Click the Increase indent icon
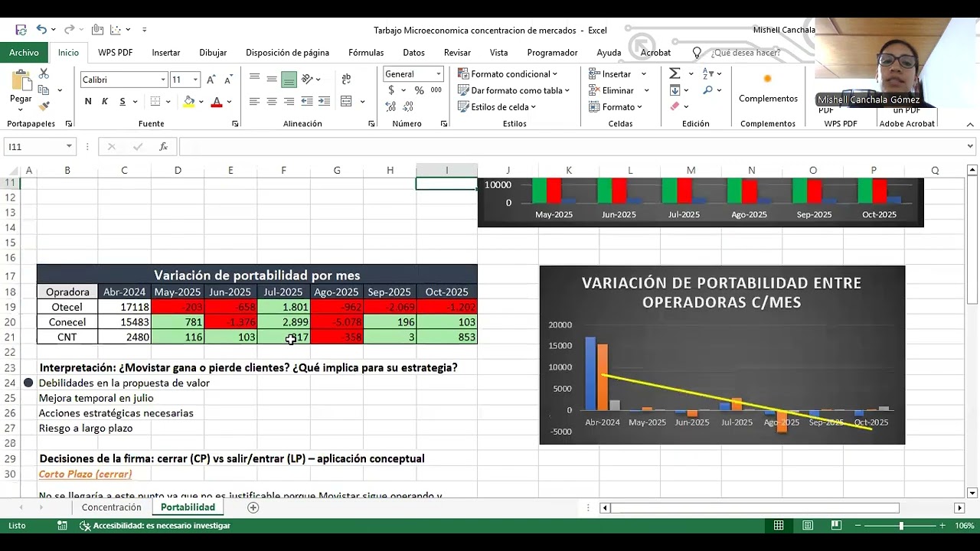 coord(323,101)
